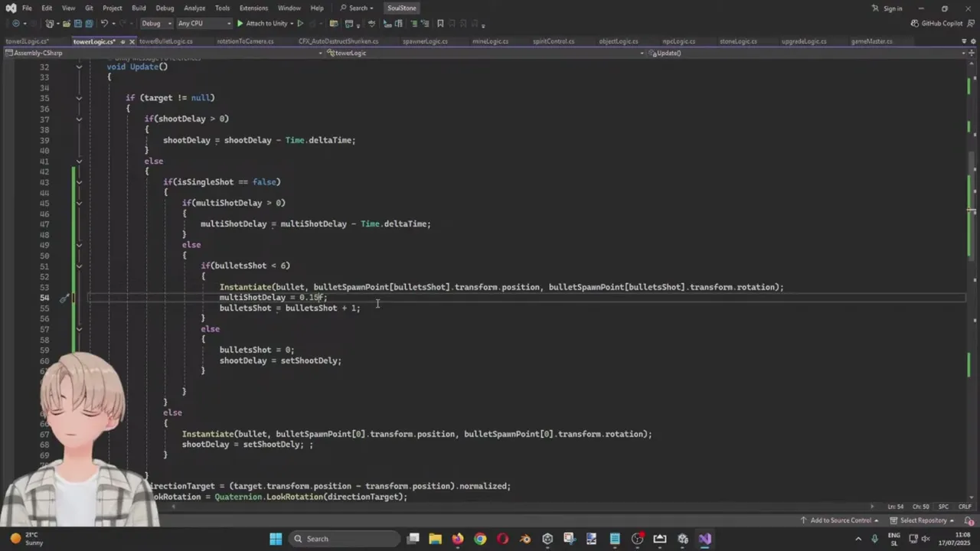Click the horizontal scrollbar right arrow
The height and width of the screenshot is (551, 980).
pos(872,507)
